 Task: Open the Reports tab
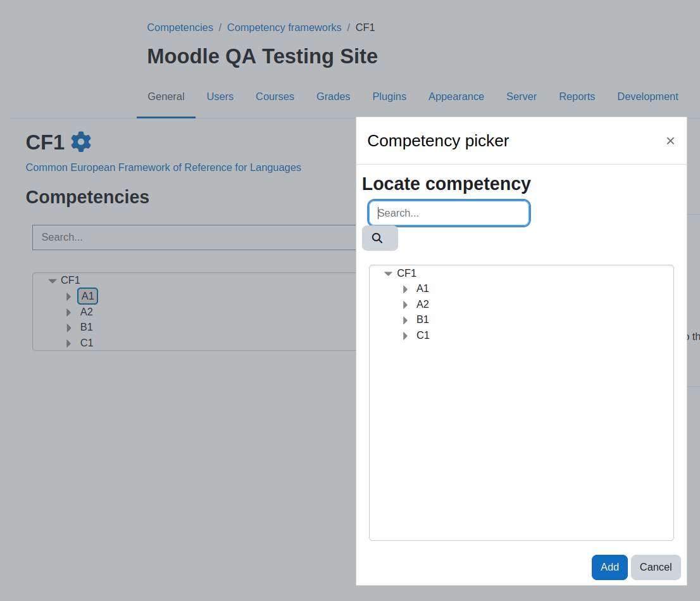coord(577,96)
